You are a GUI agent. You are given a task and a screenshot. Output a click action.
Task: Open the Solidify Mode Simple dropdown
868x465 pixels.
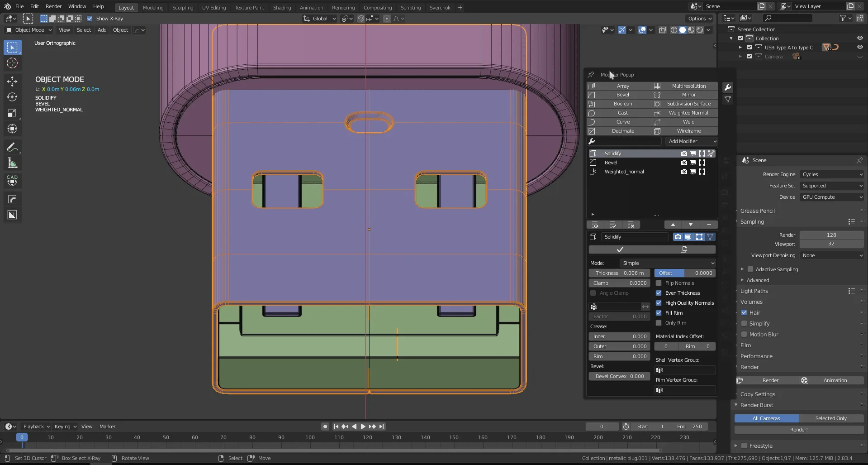(x=667, y=263)
